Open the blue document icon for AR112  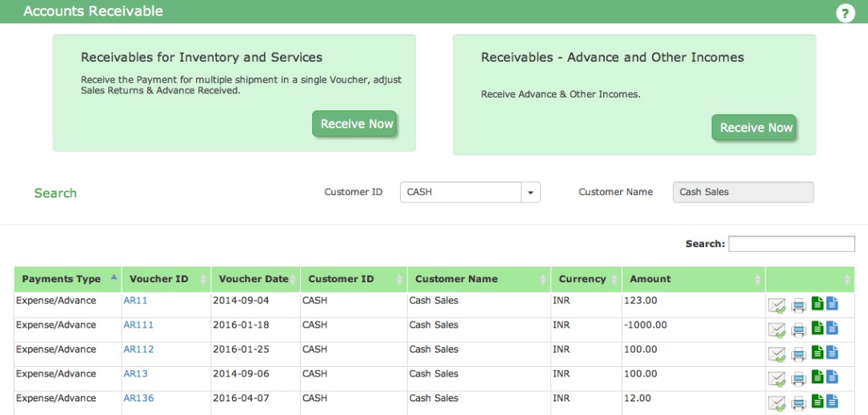tap(832, 353)
